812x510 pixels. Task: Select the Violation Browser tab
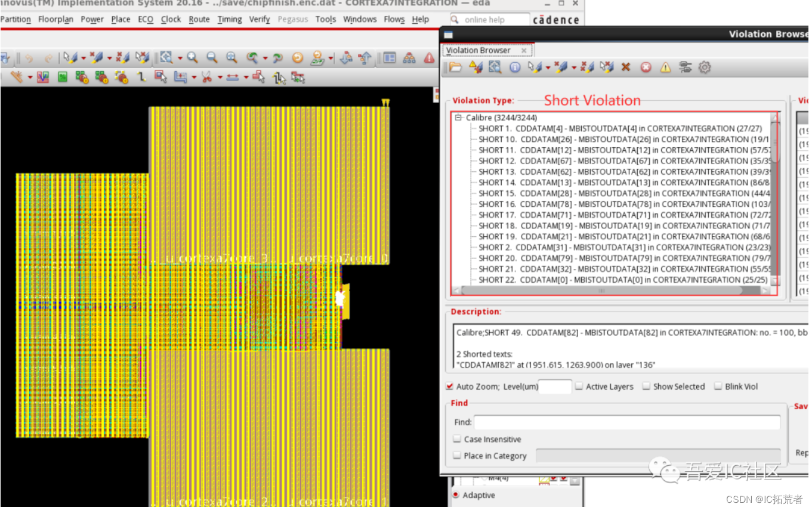(x=478, y=50)
